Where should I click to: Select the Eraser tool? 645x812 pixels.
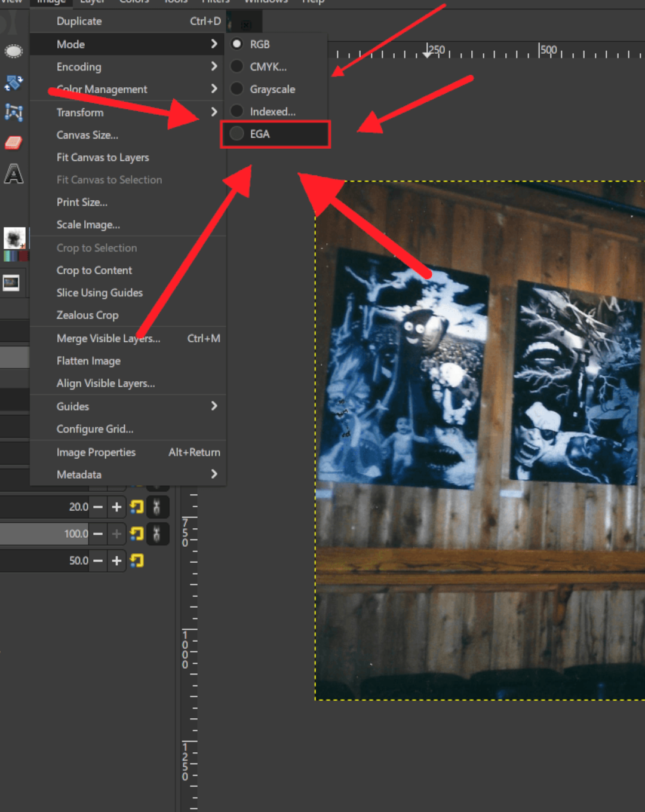point(14,143)
